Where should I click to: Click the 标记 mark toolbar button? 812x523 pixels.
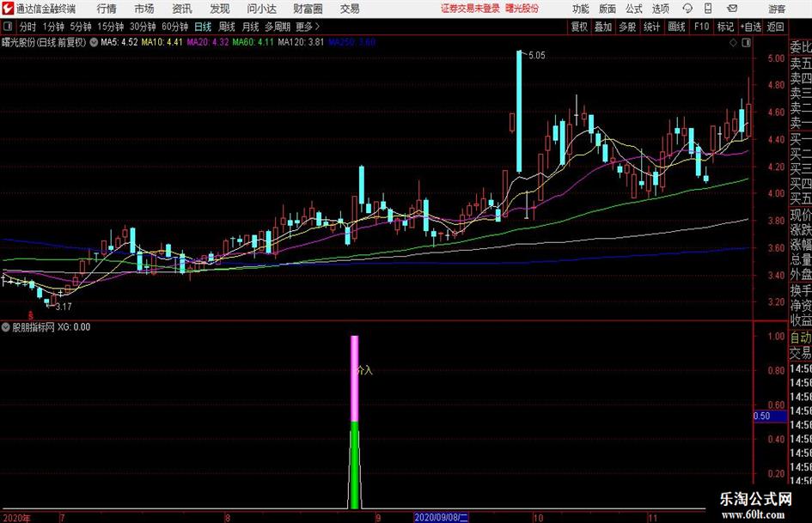click(x=725, y=27)
